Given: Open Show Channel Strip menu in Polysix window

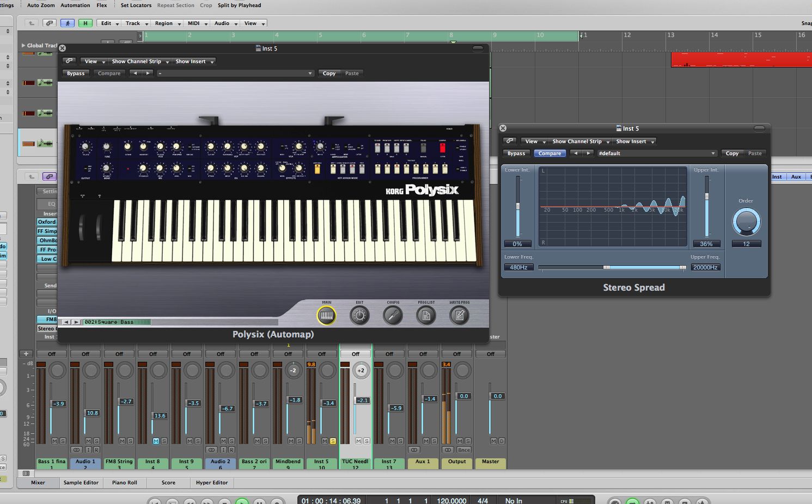Looking at the screenshot, I should 139,62.
